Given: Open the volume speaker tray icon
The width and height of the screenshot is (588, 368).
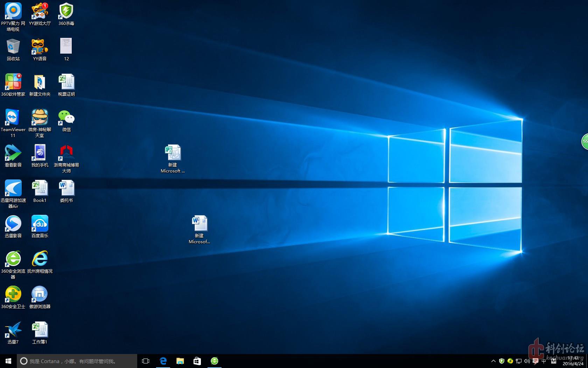Looking at the screenshot, I should (527, 361).
